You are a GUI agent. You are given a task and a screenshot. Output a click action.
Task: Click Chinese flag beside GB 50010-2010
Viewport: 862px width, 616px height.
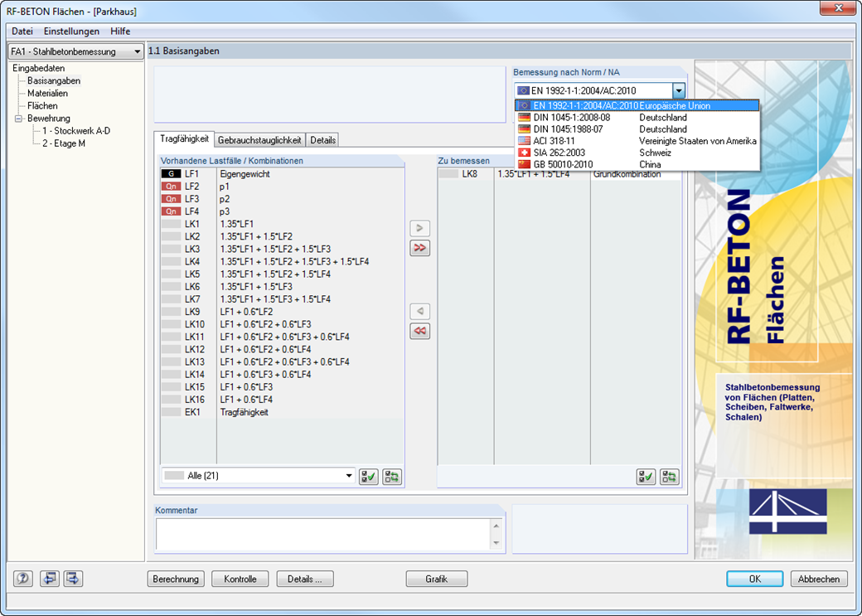pyautogui.click(x=525, y=164)
